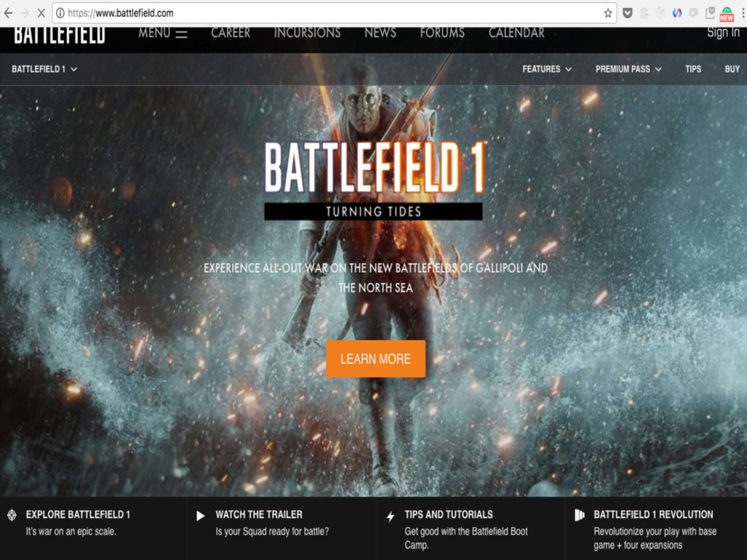Open the FORUMS nav item
The height and width of the screenshot is (560, 747).
(442, 33)
